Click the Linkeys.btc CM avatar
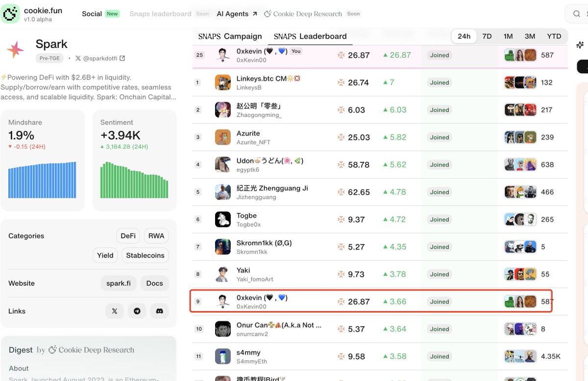588x381 pixels. (x=223, y=82)
